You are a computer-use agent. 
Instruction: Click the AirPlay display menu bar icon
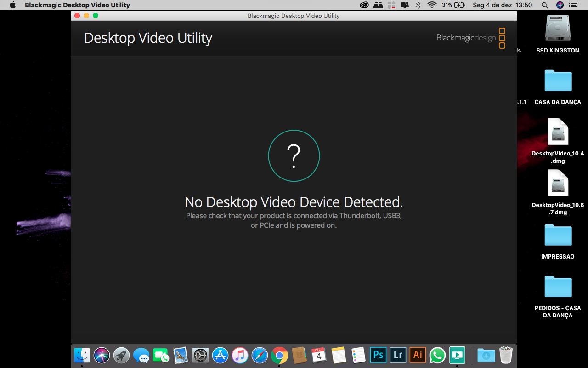(405, 5)
